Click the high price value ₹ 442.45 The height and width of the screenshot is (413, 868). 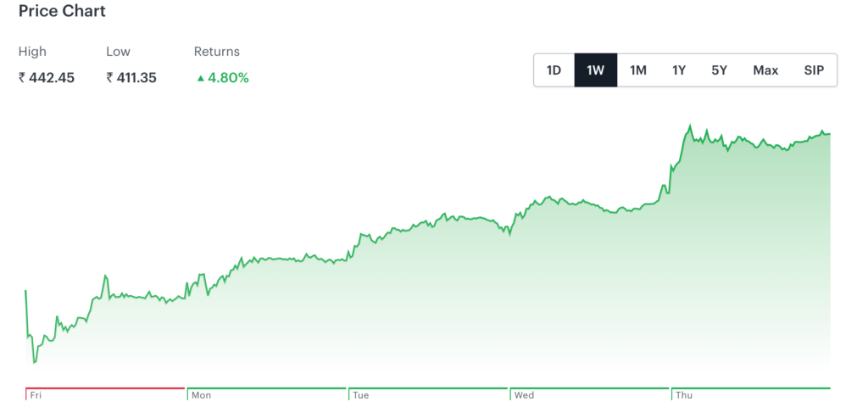47,78
